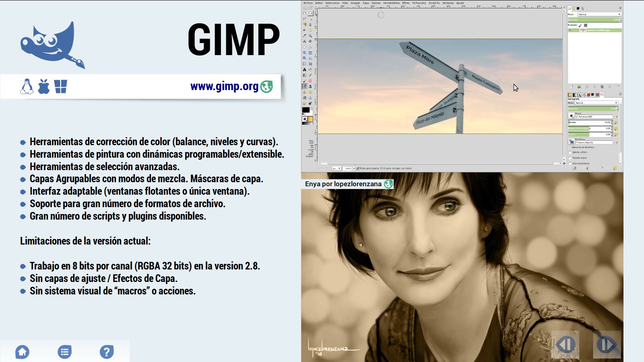This screenshot has width=644, height=362.
Task: Select the Zoom magnifier tool
Action: click(310, 36)
